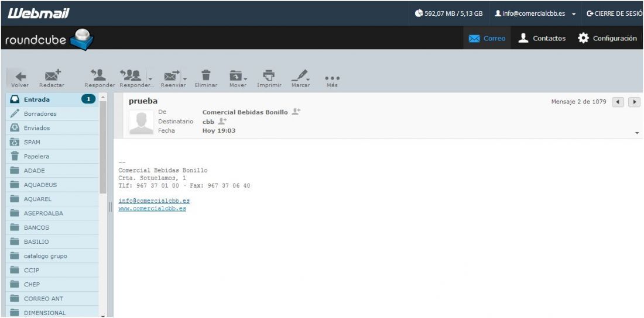Image resolution: width=644 pixels, height=318 pixels.
Task: Add sender Comercial Bebidas Bonillo to contacts
Action: coord(296,112)
